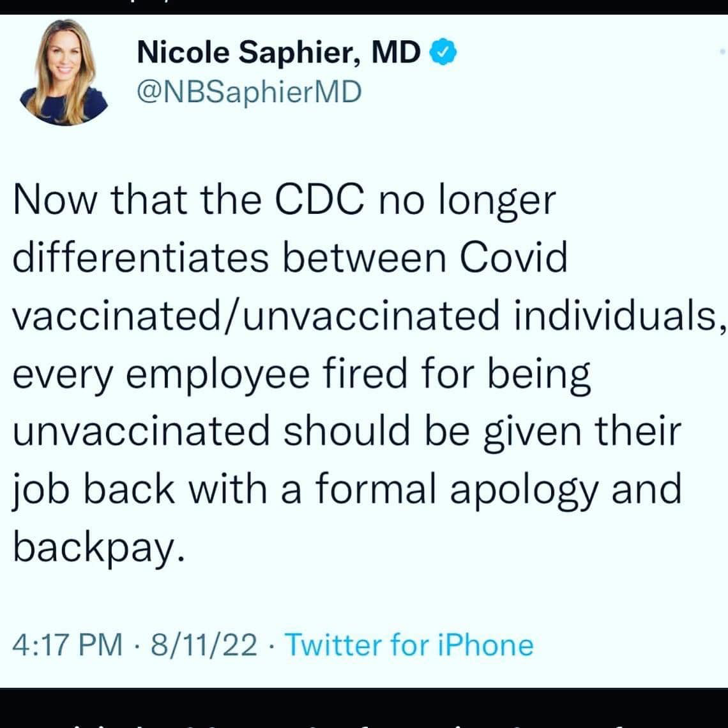Screen dimensions: 728x728
Task: Click the 8/11/22 tweet date
Action: click(204, 645)
